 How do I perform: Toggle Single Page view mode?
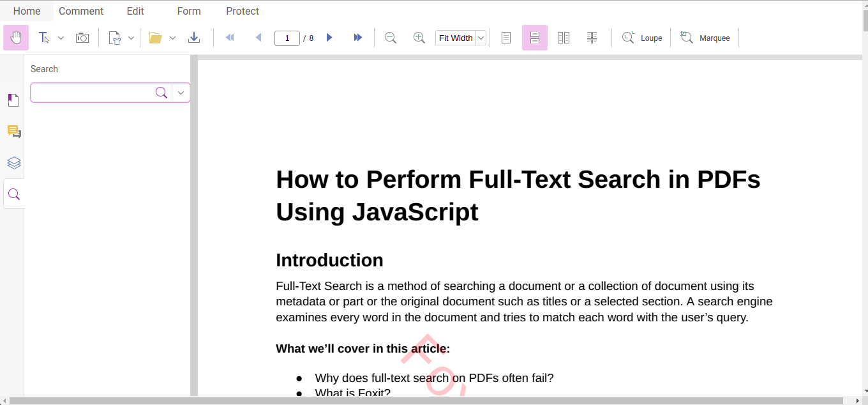click(505, 38)
